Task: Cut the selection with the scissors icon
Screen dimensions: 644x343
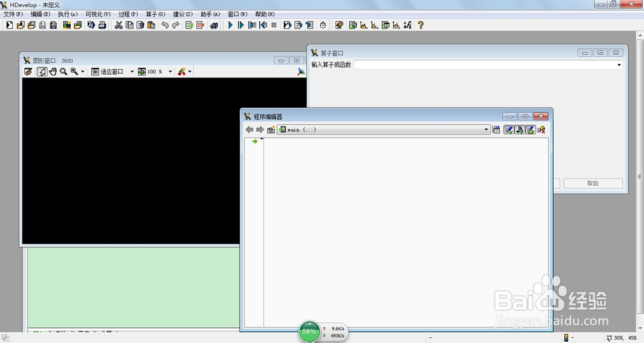Action: 118,25
